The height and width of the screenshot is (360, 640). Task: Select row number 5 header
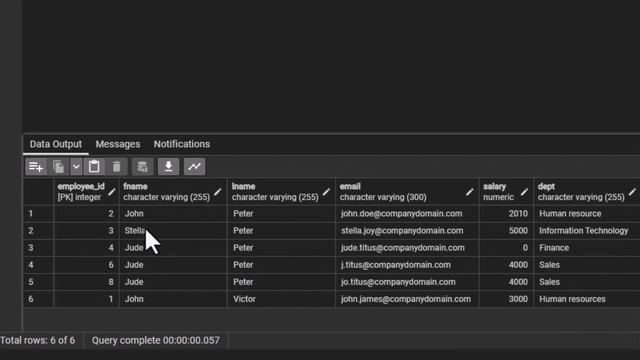coord(38,282)
